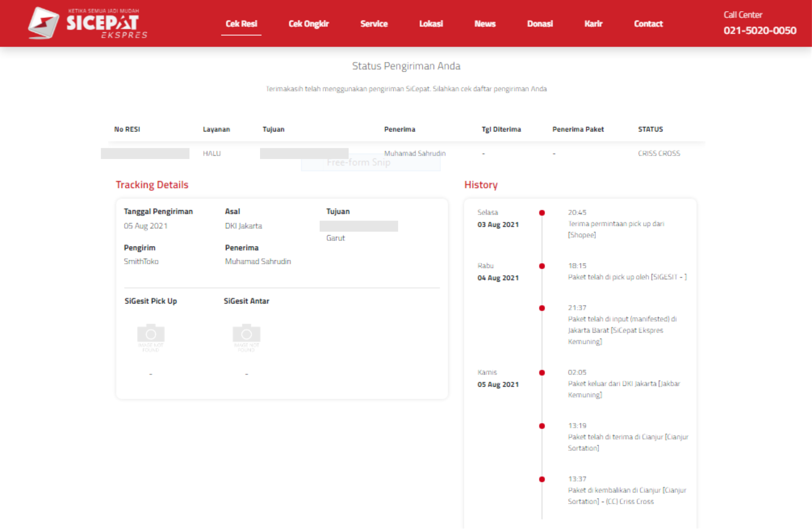Viewport: 812px width, 529px height.
Task: Open the Service menu
Action: click(374, 24)
